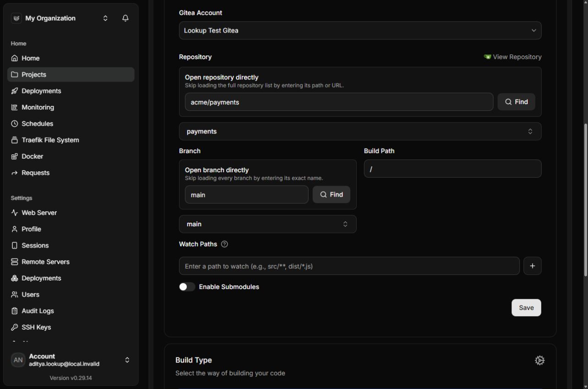Image resolution: width=588 pixels, height=389 pixels.
Task: Click the branch name field containing main
Action: (247, 195)
